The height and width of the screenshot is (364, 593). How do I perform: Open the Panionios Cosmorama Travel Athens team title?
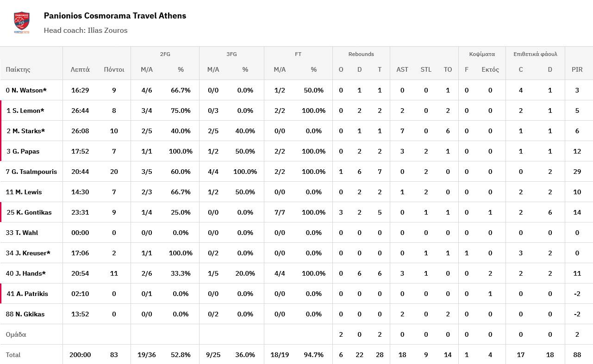pos(115,16)
